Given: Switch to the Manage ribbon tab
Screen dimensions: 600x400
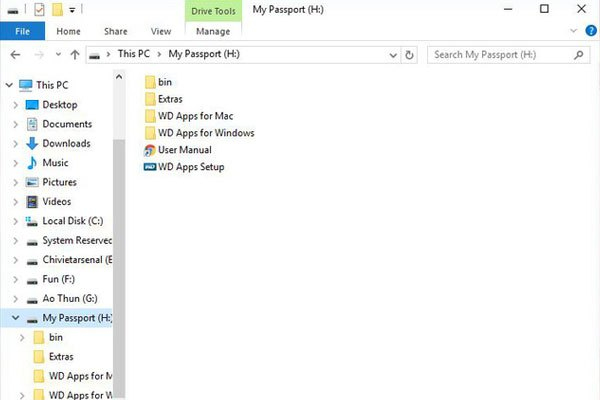Looking at the screenshot, I should 213,31.
